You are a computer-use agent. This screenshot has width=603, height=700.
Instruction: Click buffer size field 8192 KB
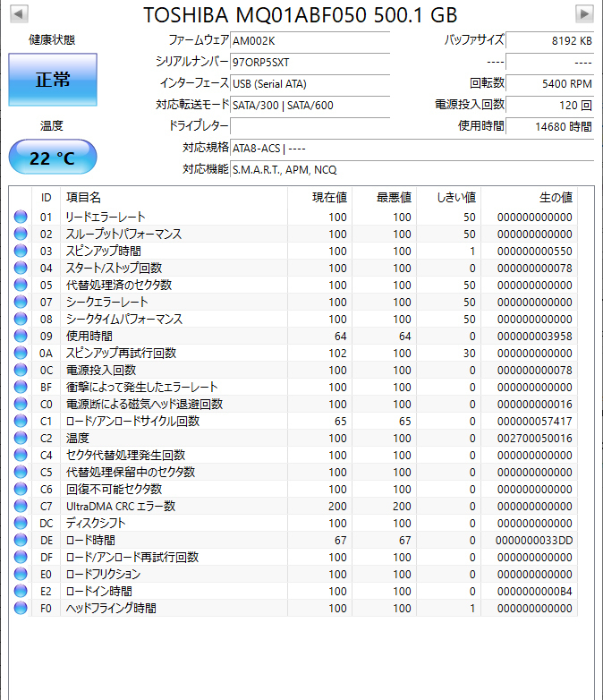point(550,40)
